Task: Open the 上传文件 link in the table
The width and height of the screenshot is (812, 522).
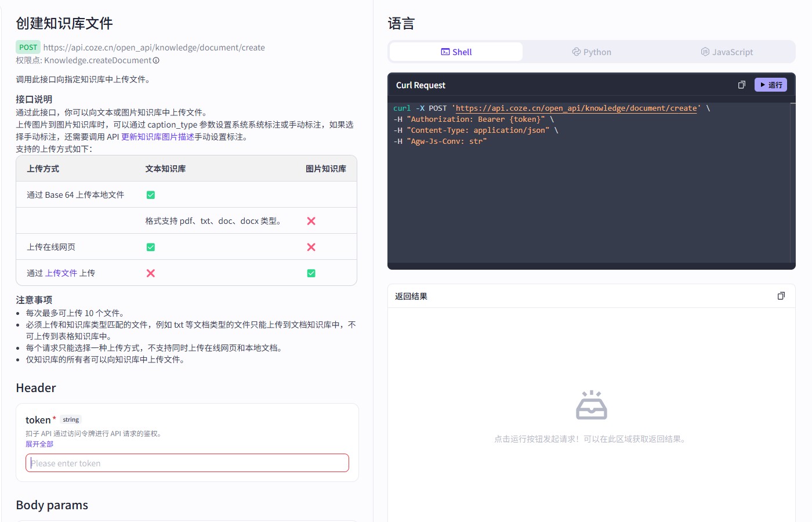Action: tap(61, 273)
